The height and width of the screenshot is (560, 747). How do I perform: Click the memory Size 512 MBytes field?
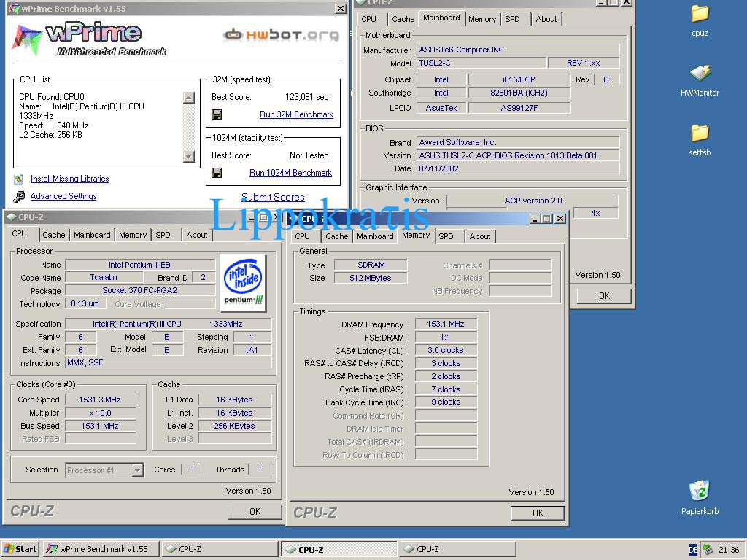371,278
